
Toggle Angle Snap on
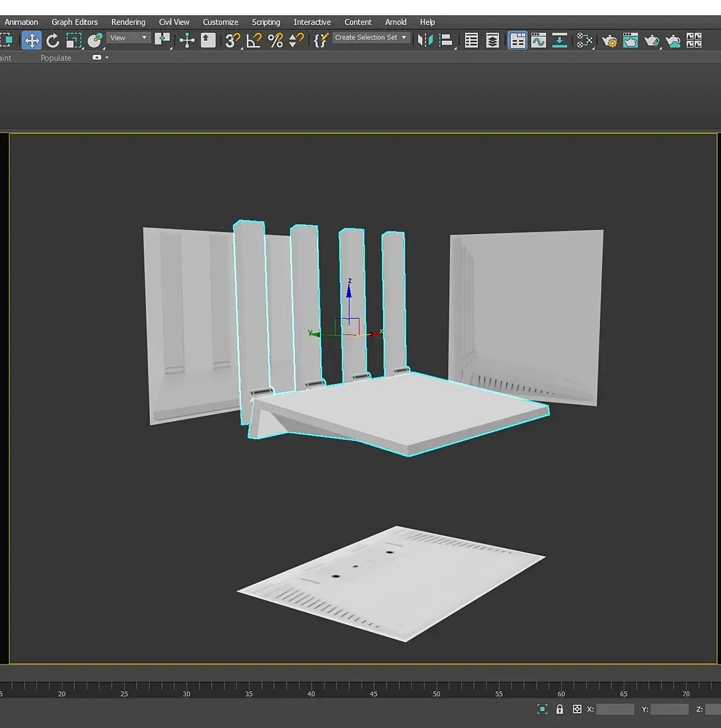tap(254, 41)
